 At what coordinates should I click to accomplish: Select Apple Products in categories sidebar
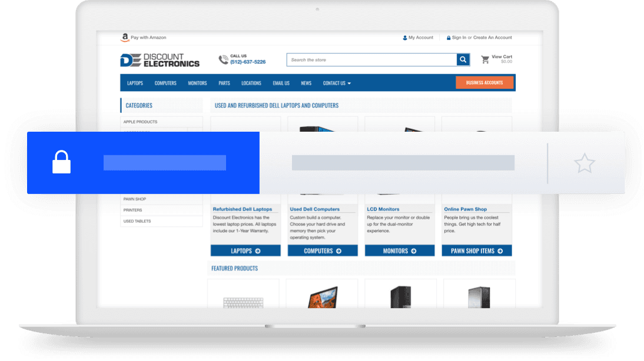[x=140, y=122]
